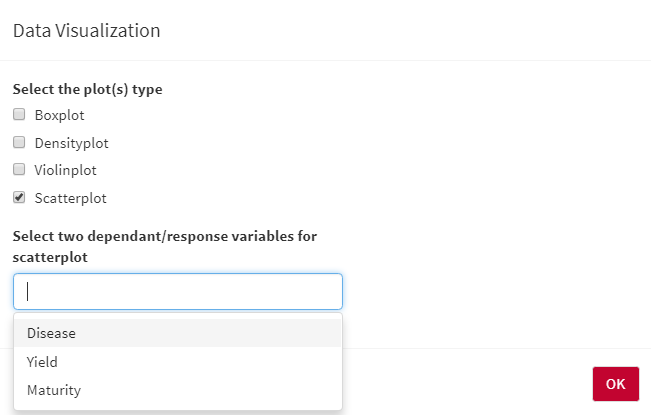Tick the Violinplot checkbox

tap(19, 170)
